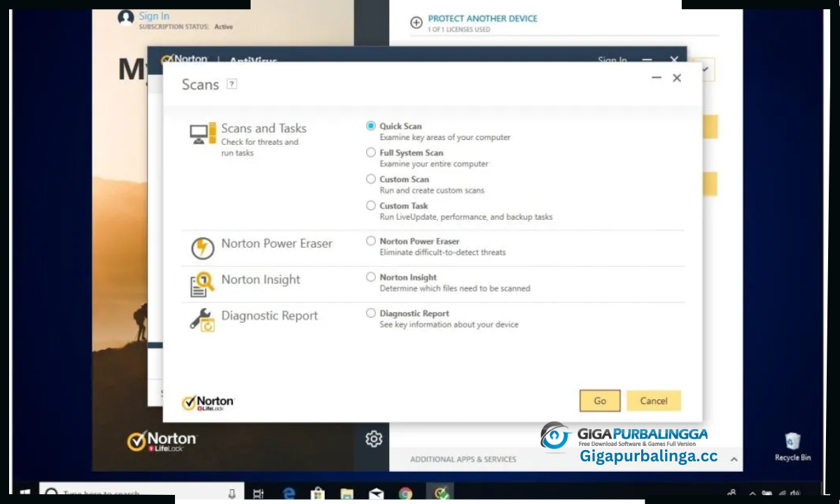Image resolution: width=840 pixels, height=504 pixels.
Task: Close the Scans dialog with X
Action: tap(677, 78)
